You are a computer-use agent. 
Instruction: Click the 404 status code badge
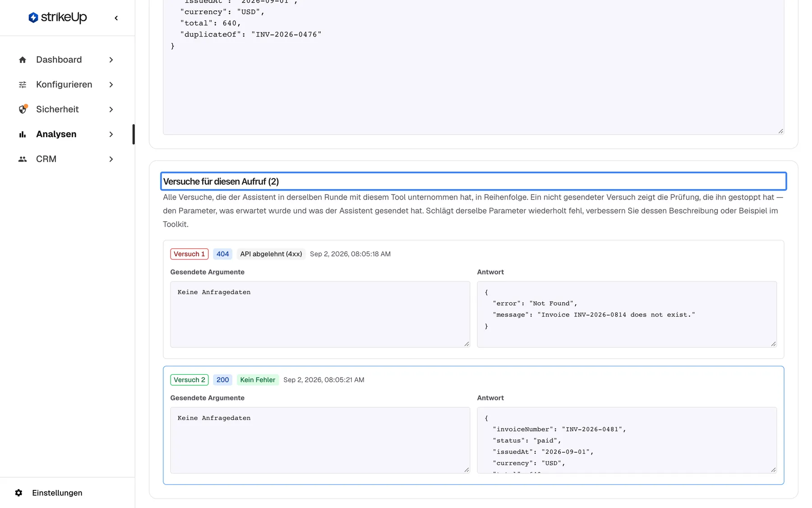tap(222, 254)
